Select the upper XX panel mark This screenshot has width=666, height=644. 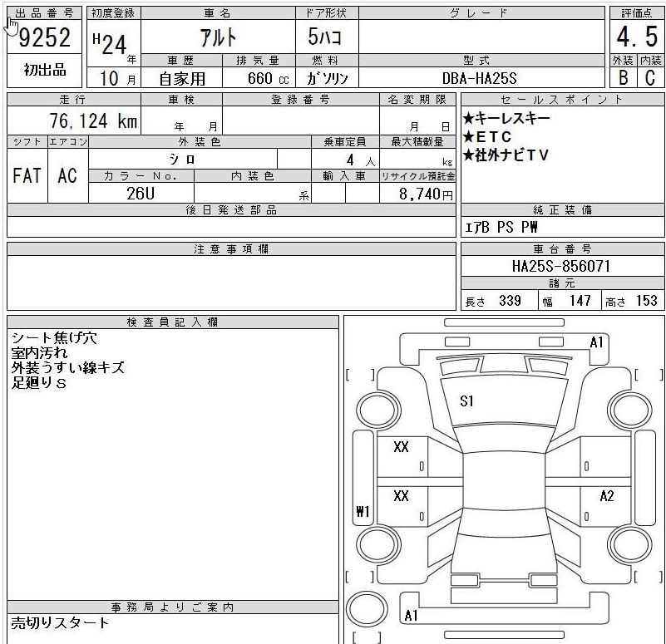(x=401, y=447)
